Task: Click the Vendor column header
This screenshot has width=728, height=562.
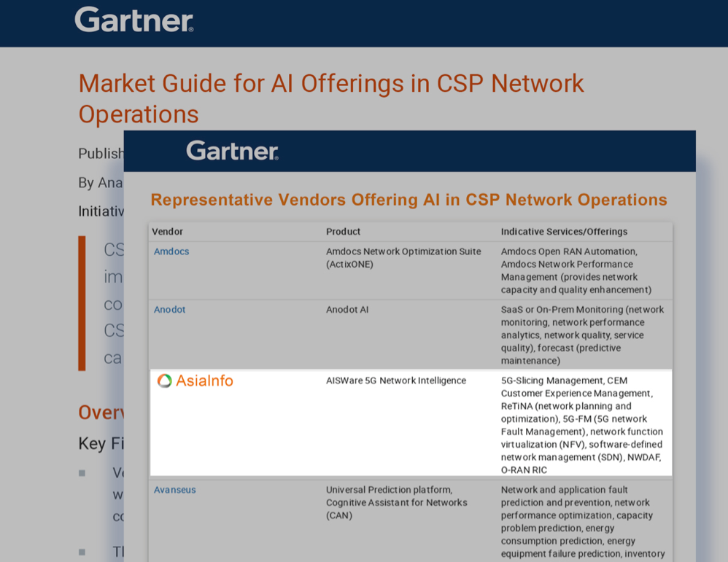Action: coord(167,232)
